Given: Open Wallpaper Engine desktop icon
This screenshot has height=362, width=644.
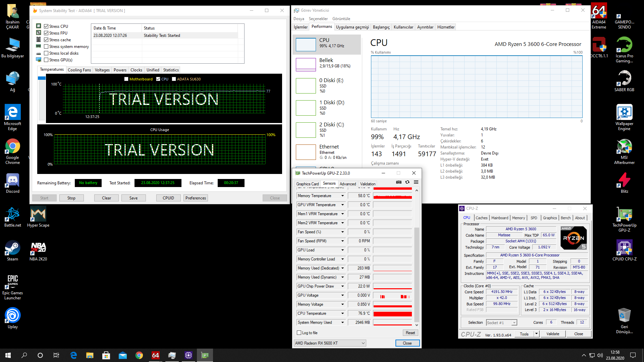Looking at the screenshot, I should pos(624,117).
